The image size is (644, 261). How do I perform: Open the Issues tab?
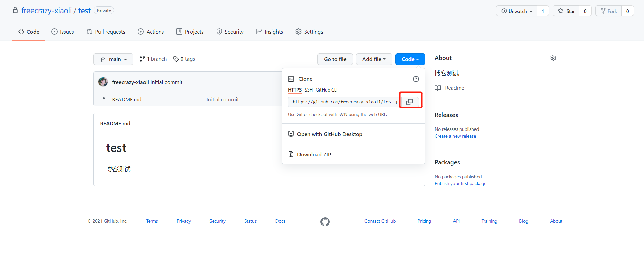[63, 32]
